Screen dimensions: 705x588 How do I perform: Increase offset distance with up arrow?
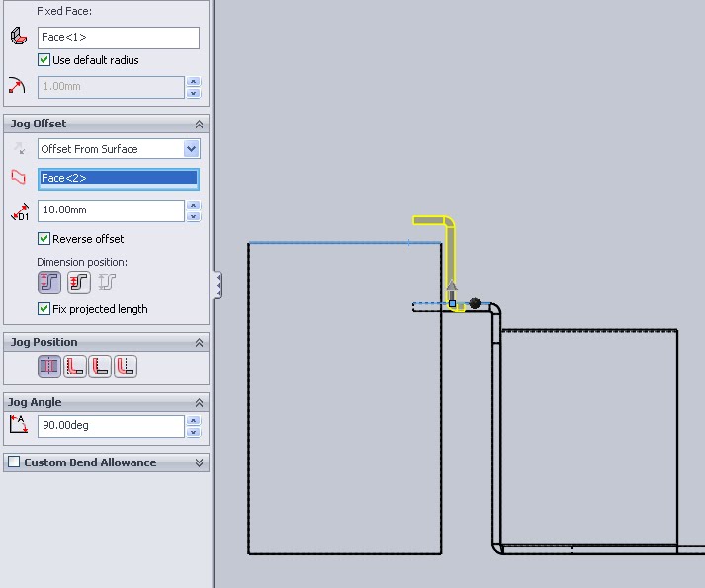[194, 205]
